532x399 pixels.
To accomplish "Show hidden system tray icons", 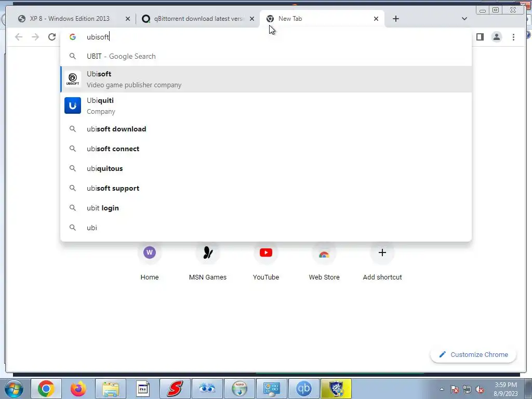I will point(442,389).
